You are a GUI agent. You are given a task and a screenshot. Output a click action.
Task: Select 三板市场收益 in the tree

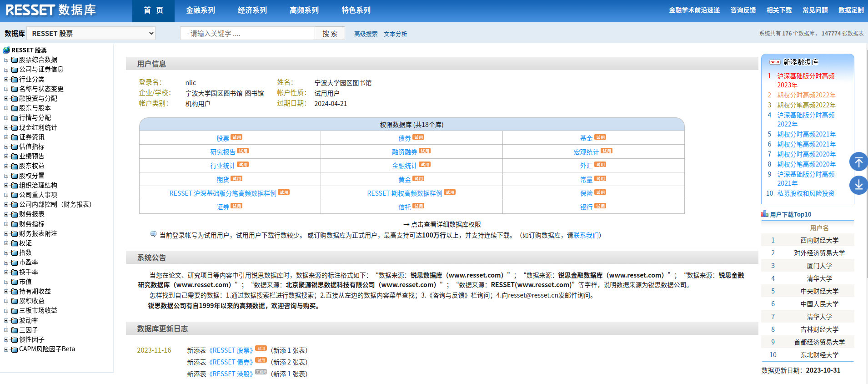pos(38,311)
